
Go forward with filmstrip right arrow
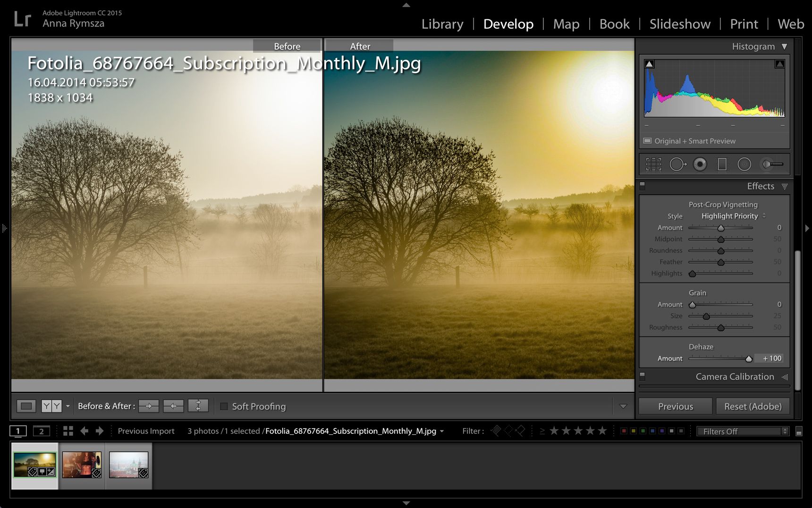click(x=100, y=431)
